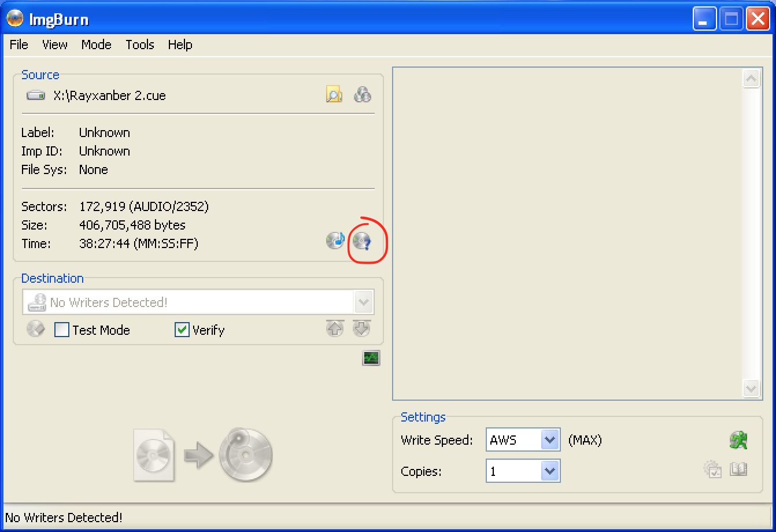Maximize the ImgBurn window
The height and width of the screenshot is (532, 776).
[731, 20]
